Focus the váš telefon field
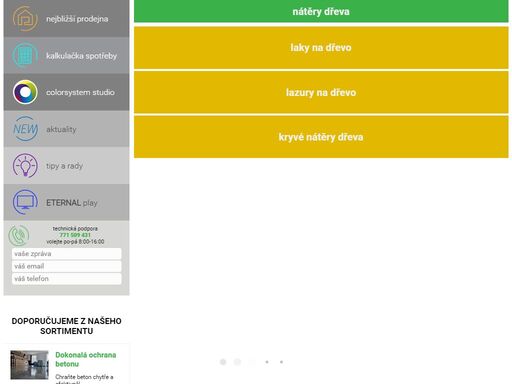512x384 pixels. coord(67,279)
